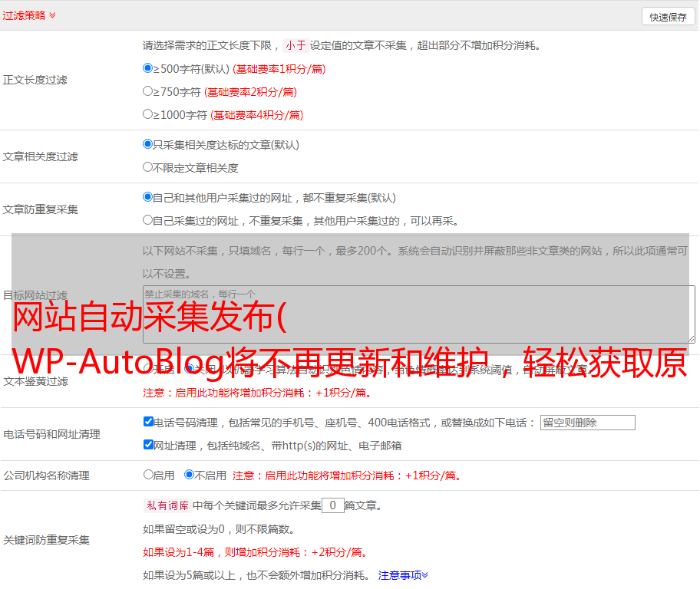Click the 文章相关度过滤 row label
Viewport: 700px width, 589px height.
[x=40, y=156]
